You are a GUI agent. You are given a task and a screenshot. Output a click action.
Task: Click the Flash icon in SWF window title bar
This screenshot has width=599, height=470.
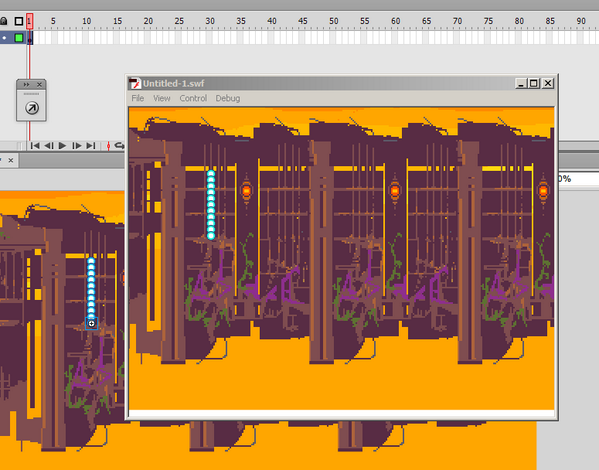pyautogui.click(x=134, y=83)
